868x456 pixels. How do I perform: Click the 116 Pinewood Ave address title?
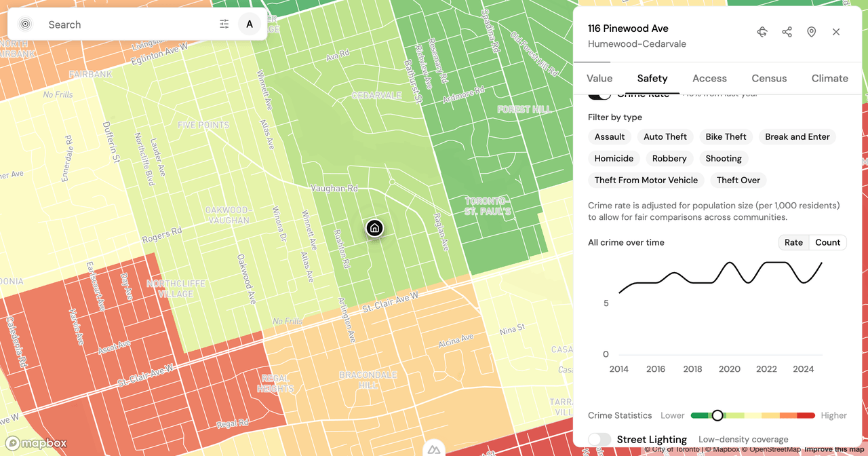tap(628, 28)
